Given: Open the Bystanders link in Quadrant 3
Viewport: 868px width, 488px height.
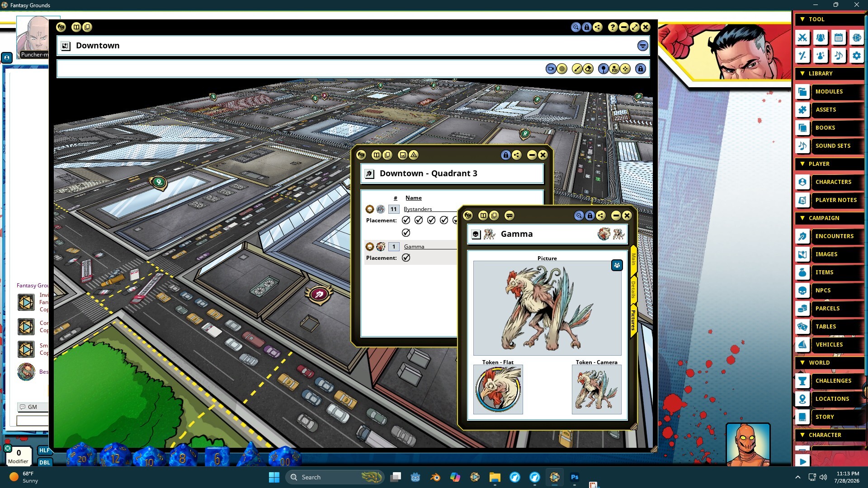Looking at the screenshot, I should click(418, 209).
